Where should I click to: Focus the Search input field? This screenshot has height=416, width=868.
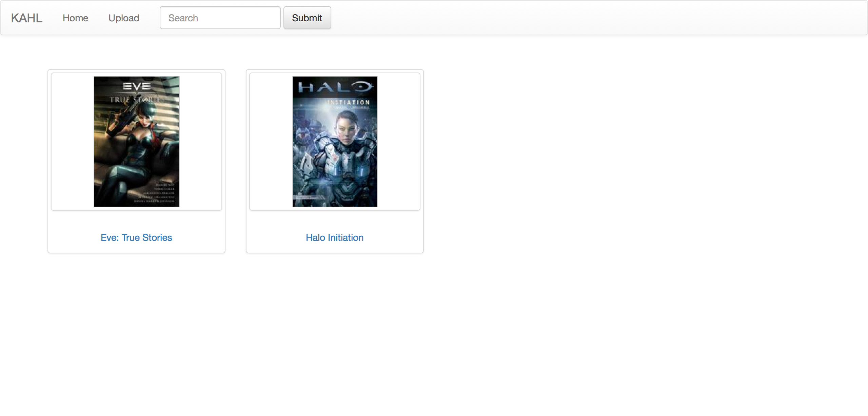pos(220,18)
